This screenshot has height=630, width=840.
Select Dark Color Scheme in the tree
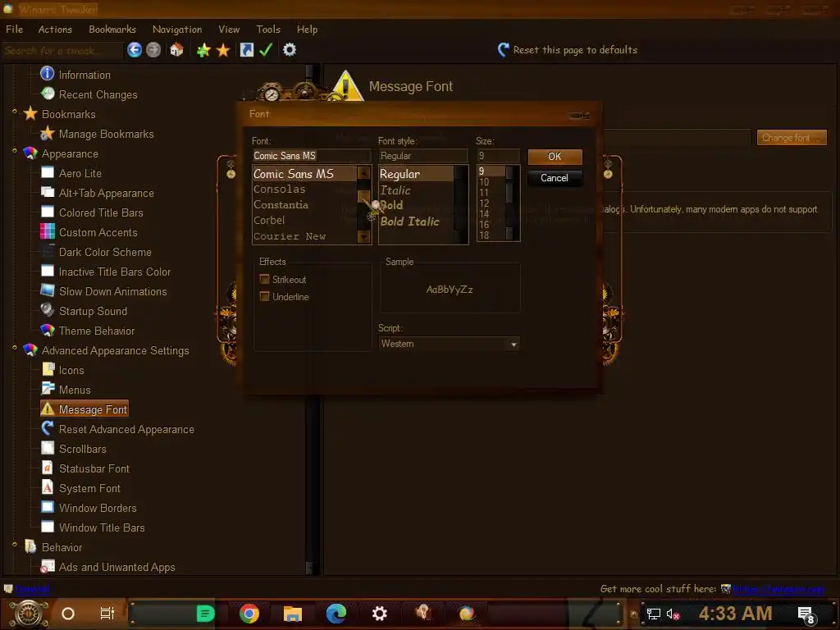106,252
